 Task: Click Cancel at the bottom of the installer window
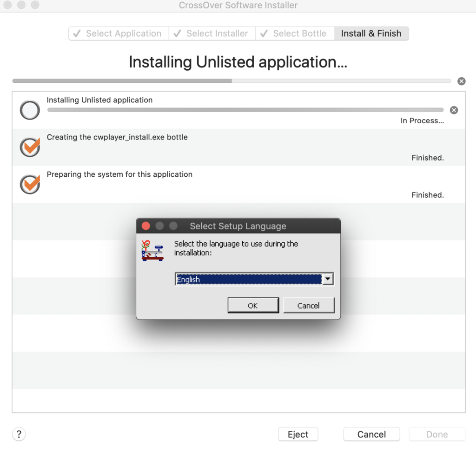click(x=371, y=434)
